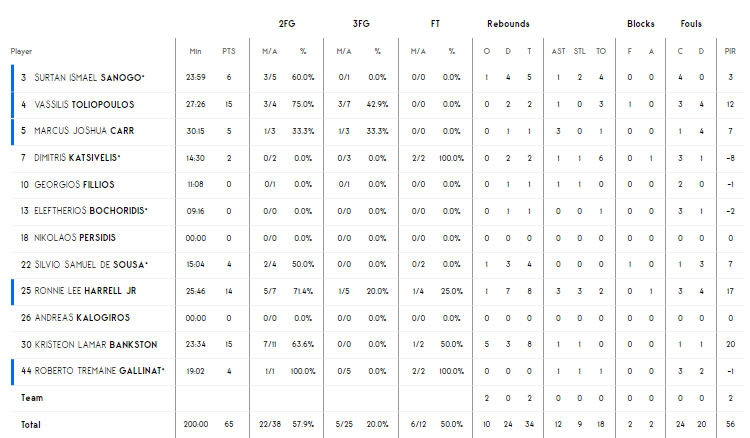Click Nikolaos Persidis player name

[x=75, y=238]
